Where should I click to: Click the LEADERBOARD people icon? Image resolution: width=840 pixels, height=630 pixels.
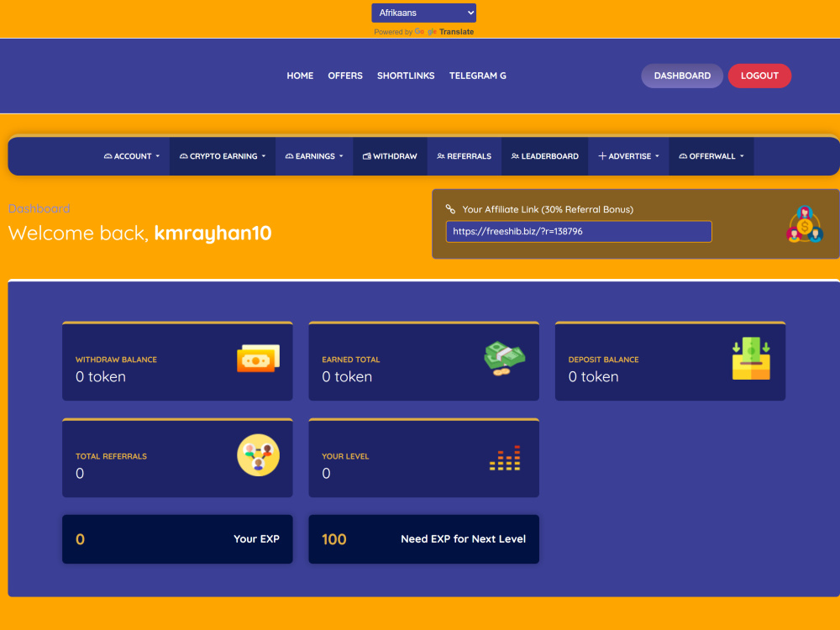[x=516, y=156]
